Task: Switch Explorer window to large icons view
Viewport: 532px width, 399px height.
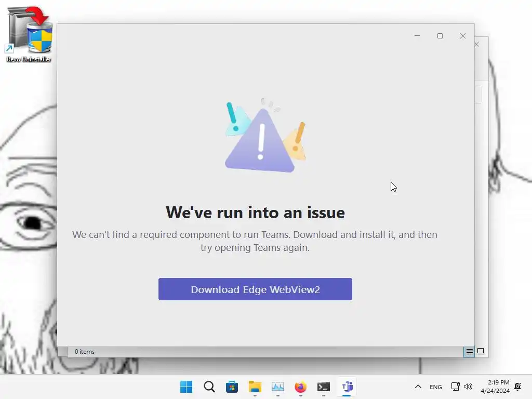Action: (x=481, y=351)
